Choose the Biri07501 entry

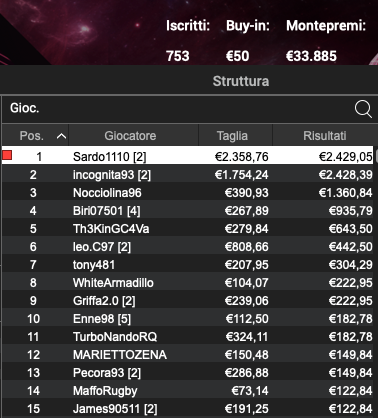point(188,210)
